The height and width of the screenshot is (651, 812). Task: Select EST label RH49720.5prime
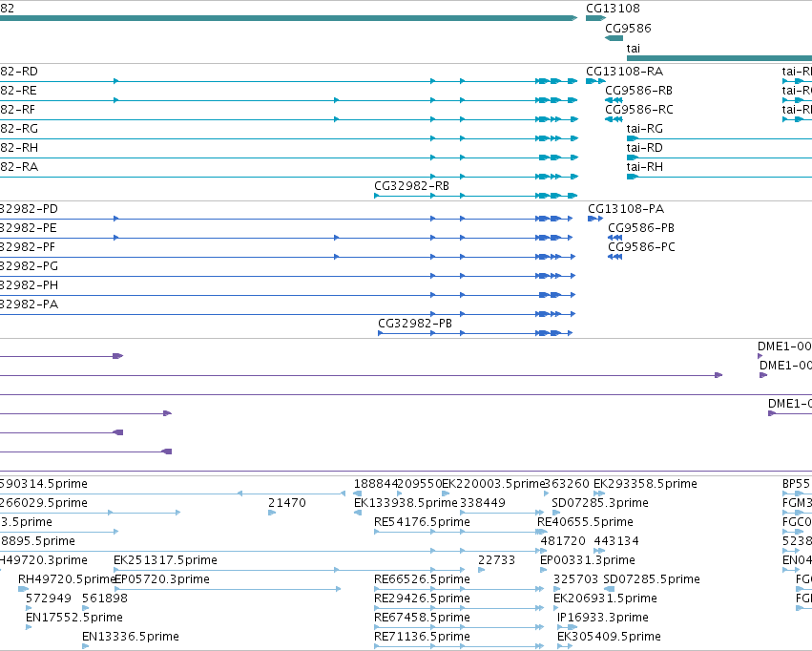click(x=67, y=579)
